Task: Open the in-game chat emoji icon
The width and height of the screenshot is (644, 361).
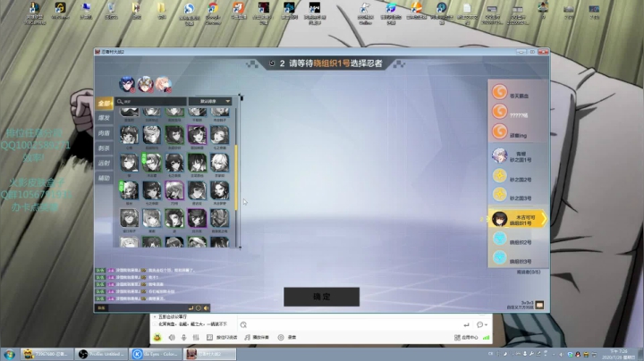Action: coord(199,308)
